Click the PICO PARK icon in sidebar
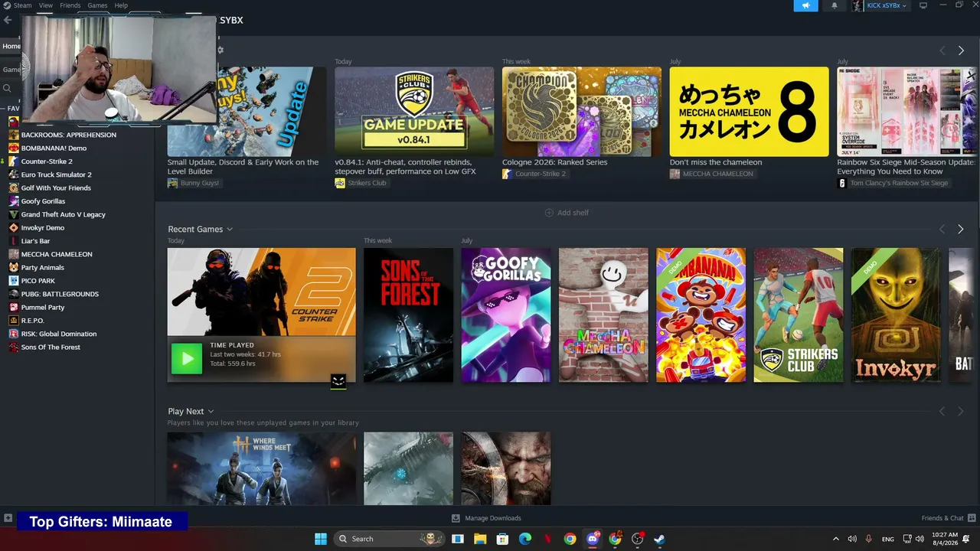980x551 pixels. (14, 281)
